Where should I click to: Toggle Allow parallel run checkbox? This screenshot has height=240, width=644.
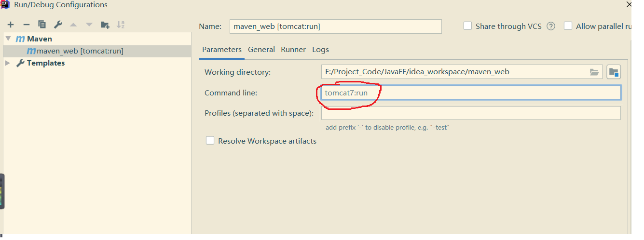pyautogui.click(x=568, y=26)
